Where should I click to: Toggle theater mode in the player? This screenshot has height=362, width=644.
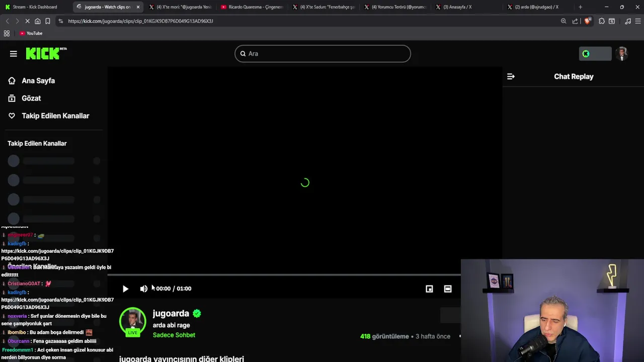pos(448,289)
